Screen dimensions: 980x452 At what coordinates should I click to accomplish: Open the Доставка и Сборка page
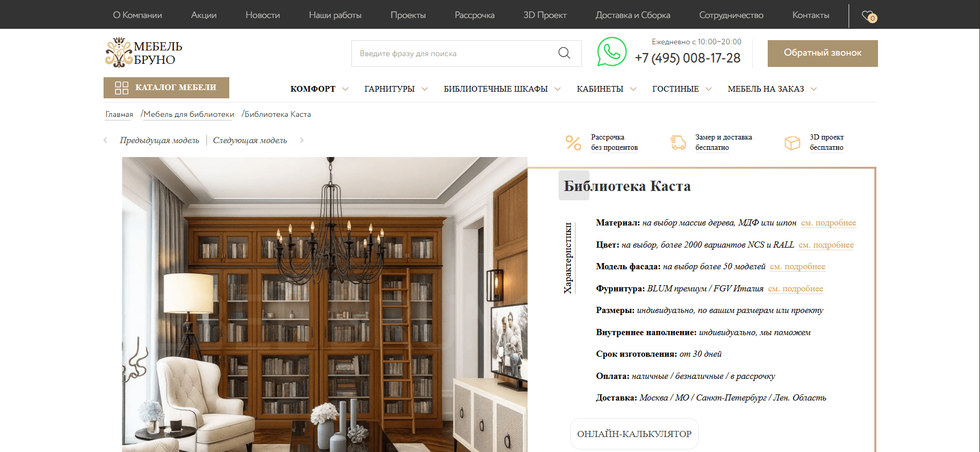[633, 15]
